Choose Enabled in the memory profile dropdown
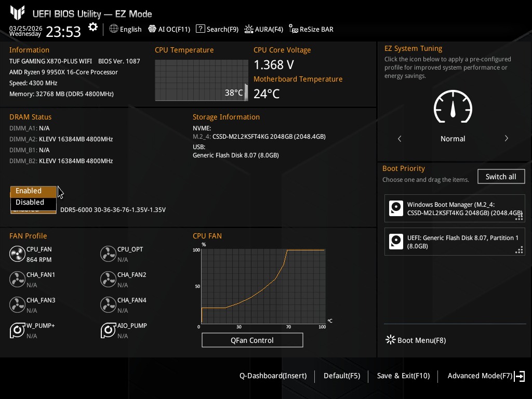Image resolution: width=532 pixels, height=399 pixels. [x=33, y=191]
